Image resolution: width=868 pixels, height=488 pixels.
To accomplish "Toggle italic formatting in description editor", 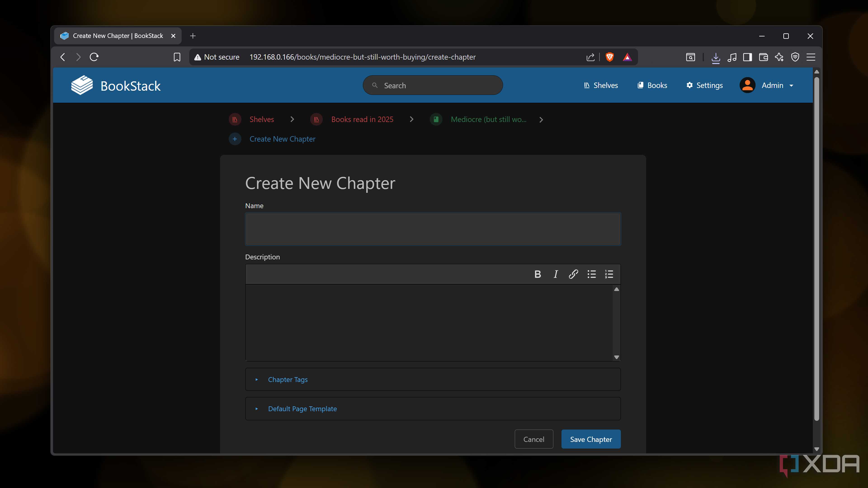I will (x=556, y=274).
